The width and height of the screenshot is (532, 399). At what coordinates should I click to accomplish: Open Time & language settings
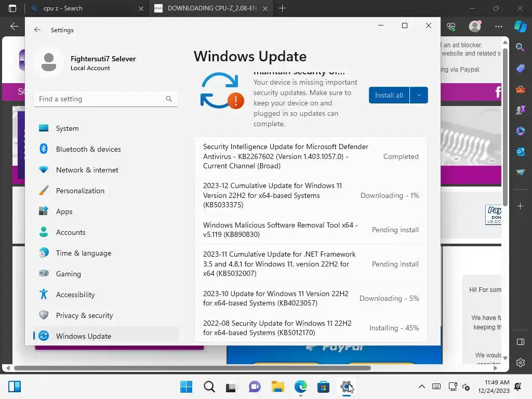point(106,253)
